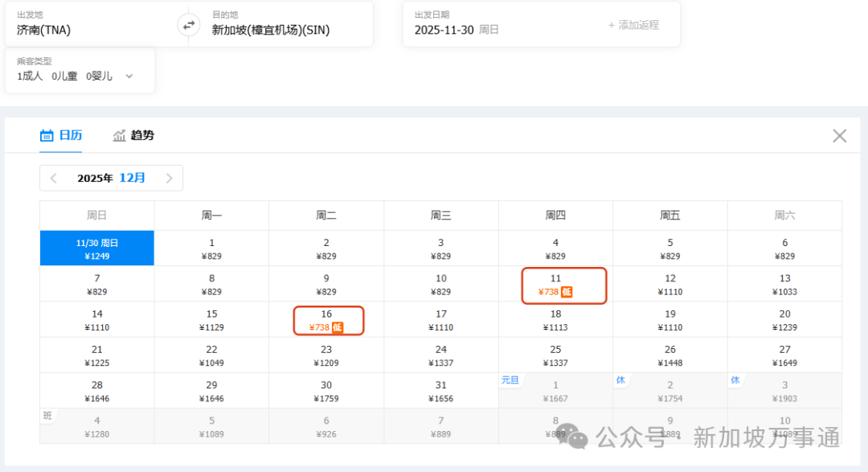Viewport: 868px width, 472px height.
Task: Pick December 4 in calendar
Action: click(x=556, y=248)
